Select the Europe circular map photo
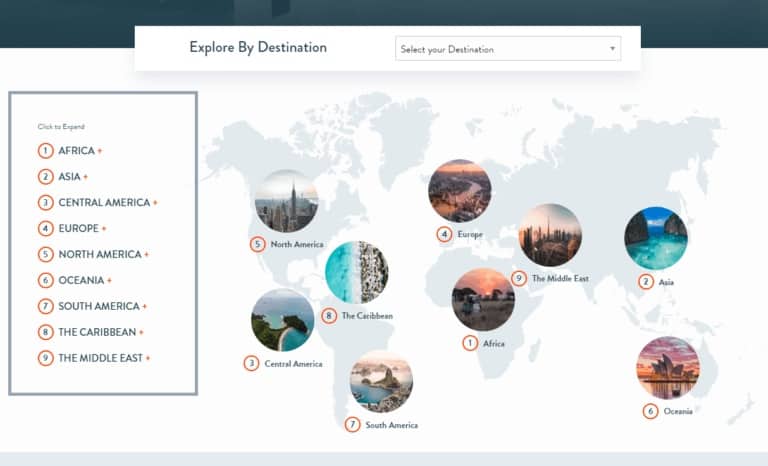The width and height of the screenshot is (768, 466). 459,191
